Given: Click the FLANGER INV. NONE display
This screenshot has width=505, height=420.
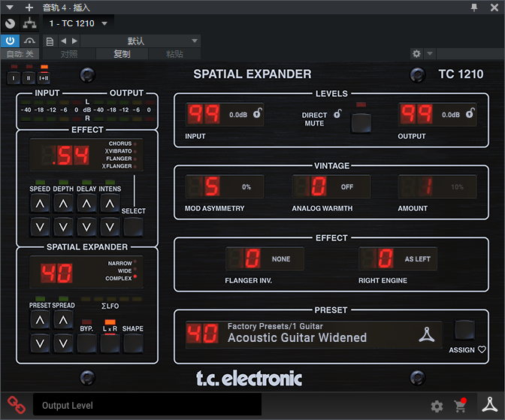Looking at the screenshot, I should [265, 258].
